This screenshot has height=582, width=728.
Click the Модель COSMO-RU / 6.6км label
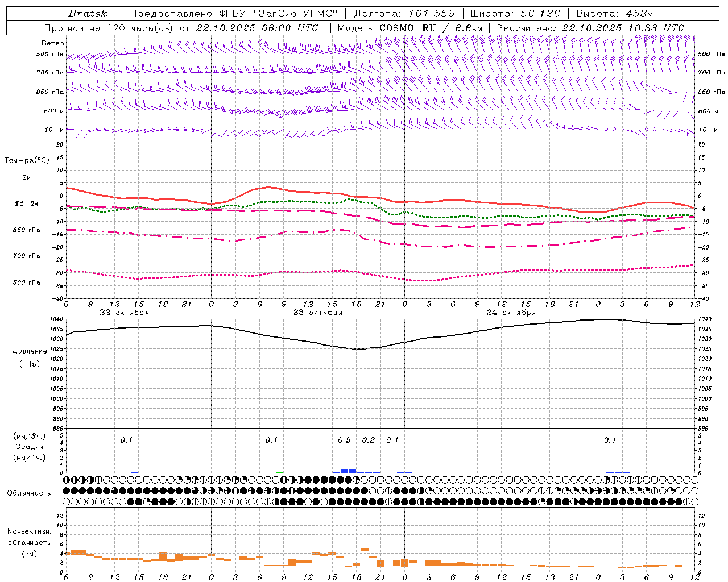[x=410, y=28]
